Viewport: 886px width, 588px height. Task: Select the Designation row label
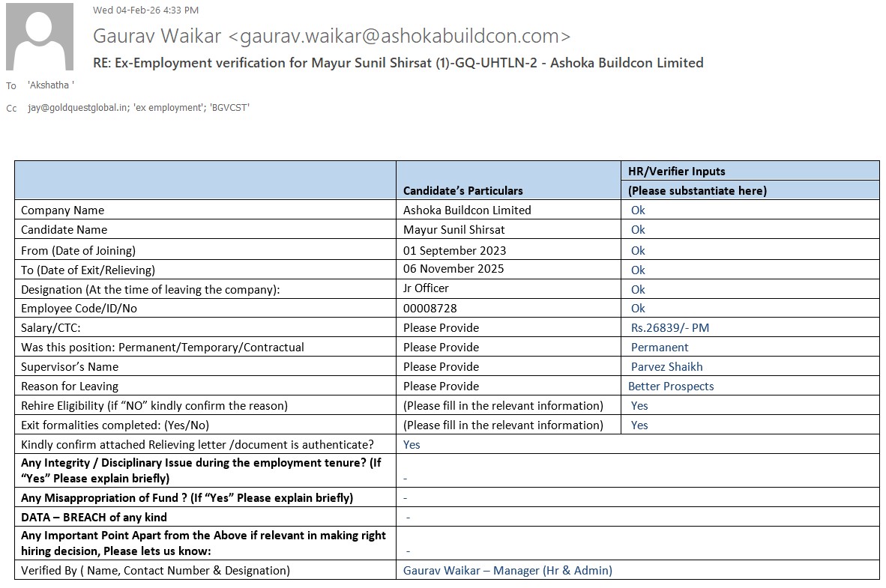click(x=151, y=290)
